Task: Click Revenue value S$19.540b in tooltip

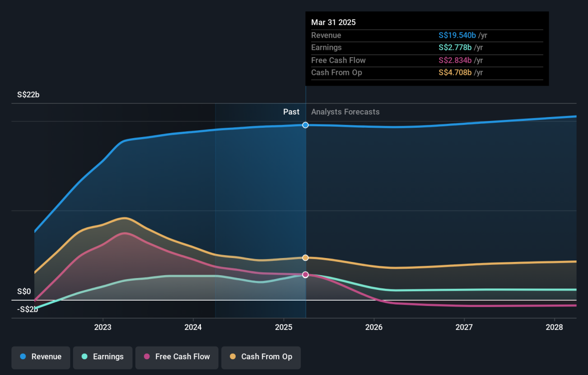Action: [x=457, y=35]
